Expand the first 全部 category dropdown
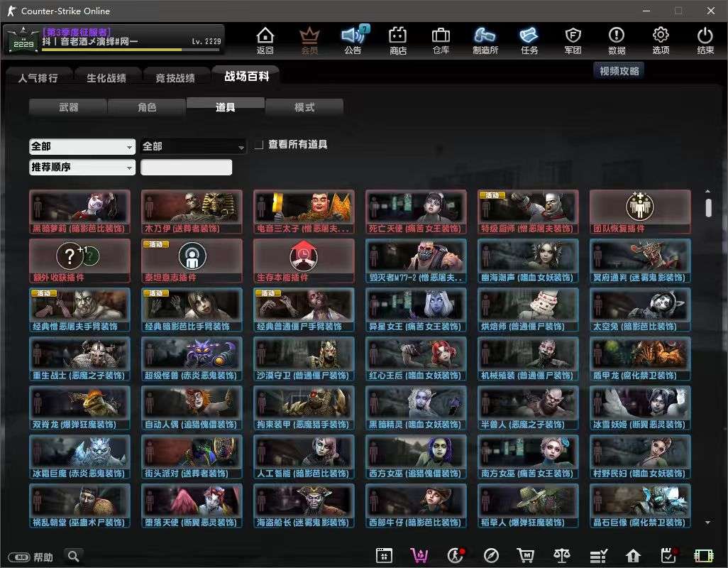This screenshot has width=728, height=568. (x=82, y=147)
